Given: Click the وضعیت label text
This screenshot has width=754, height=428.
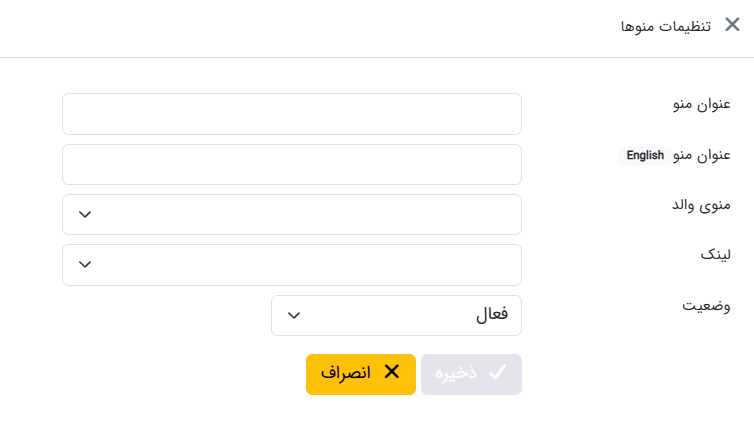Looking at the screenshot, I should coord(706,306).
